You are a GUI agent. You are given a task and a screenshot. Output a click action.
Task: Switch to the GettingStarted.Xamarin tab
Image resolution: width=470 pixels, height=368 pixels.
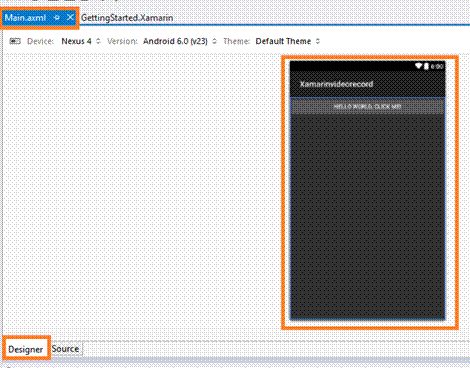(x=127, y=18)
